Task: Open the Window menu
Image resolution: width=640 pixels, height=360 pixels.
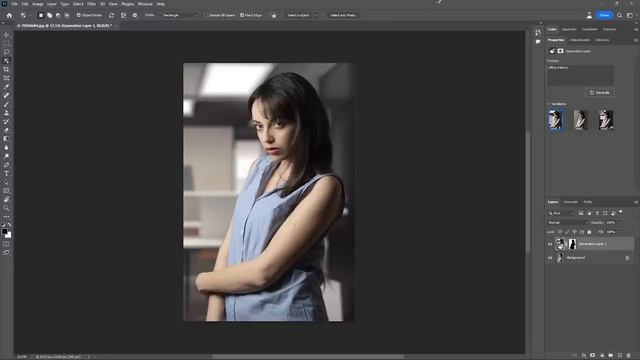Action: click(x=145, y=4)
